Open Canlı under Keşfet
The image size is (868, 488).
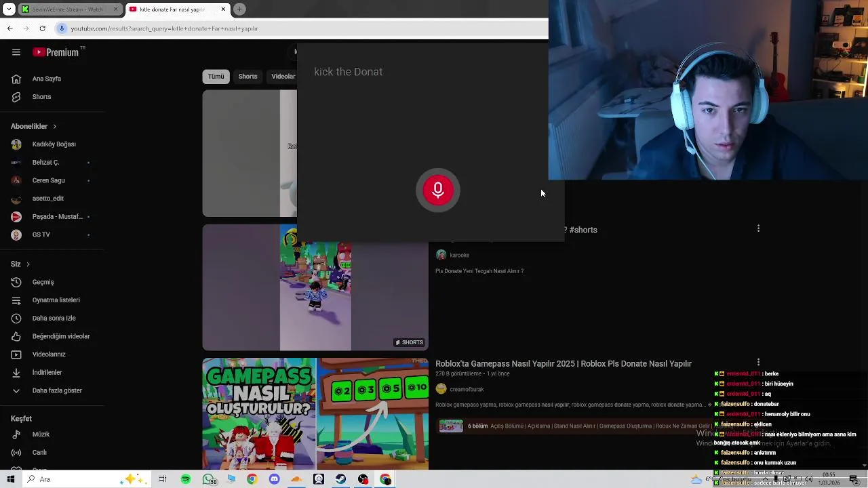pyautogui.click(x=52, y=452)
